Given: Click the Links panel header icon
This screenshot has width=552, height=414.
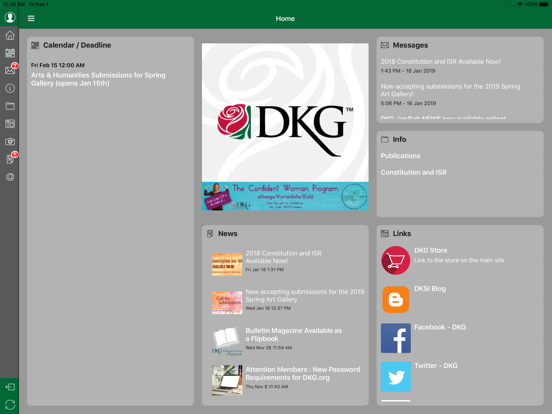Looking at the screenshot, I should pos(385,233).
